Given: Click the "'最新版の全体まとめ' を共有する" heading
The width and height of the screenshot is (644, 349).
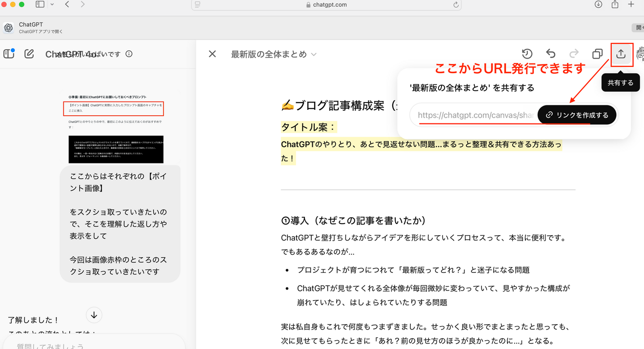Looking at the screenshot, I should pyautogui.click(x=472, y=88).
